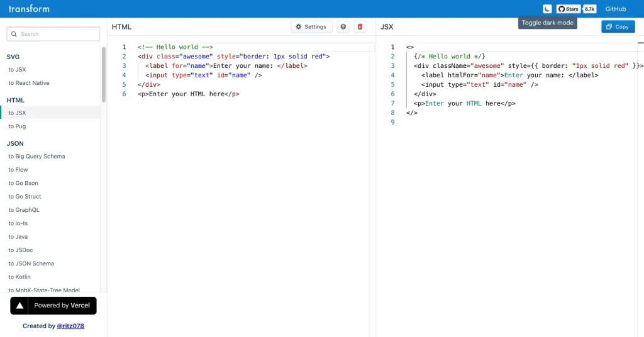This screenshot has height=337, width=644.
Task: Select the active HTML to JSX item
Action: 50,113
